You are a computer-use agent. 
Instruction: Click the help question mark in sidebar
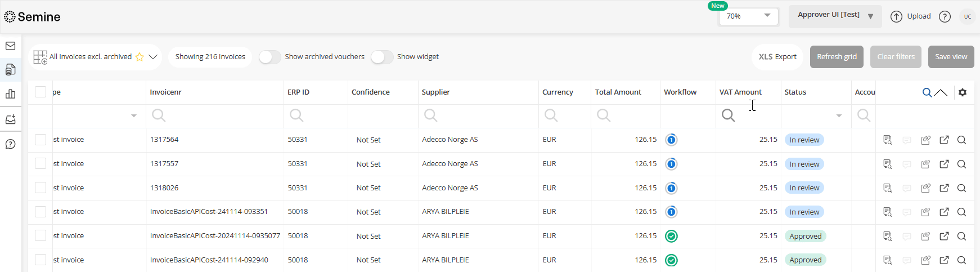pos(10,144)
